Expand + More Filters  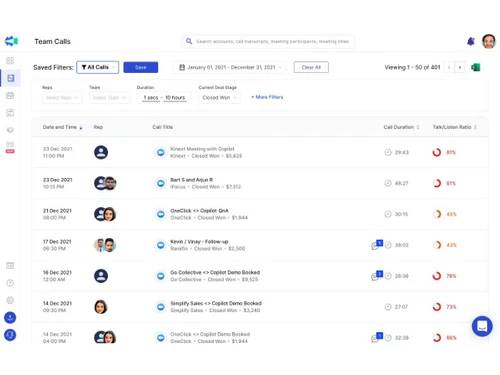coord(267,97)
